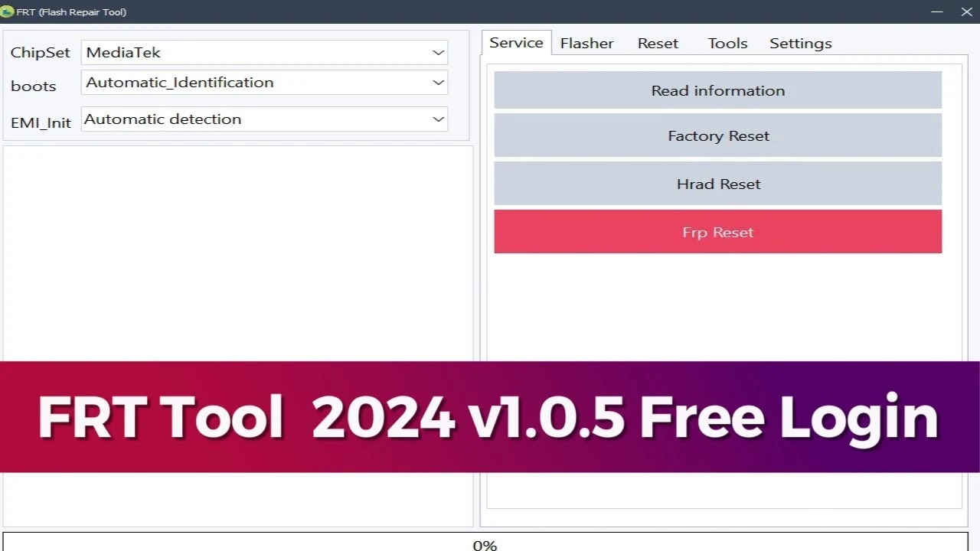Run the Factory Reset button
The width and height of the screenshot is (980, 551).
click(718, 135)
